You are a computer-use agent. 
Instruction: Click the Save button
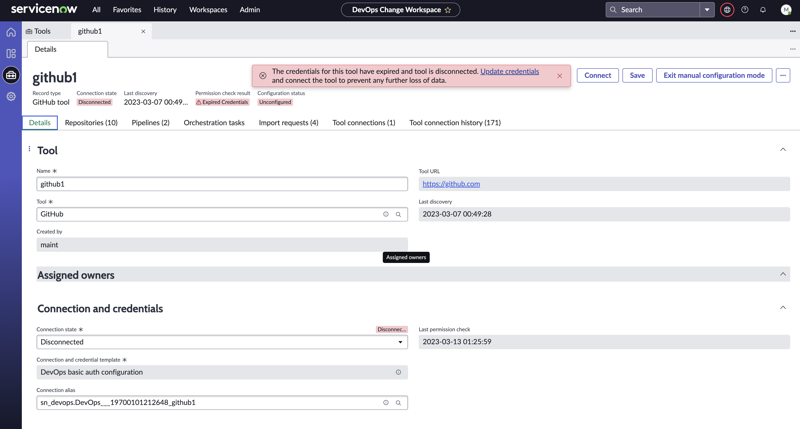(x=637, y=75)
